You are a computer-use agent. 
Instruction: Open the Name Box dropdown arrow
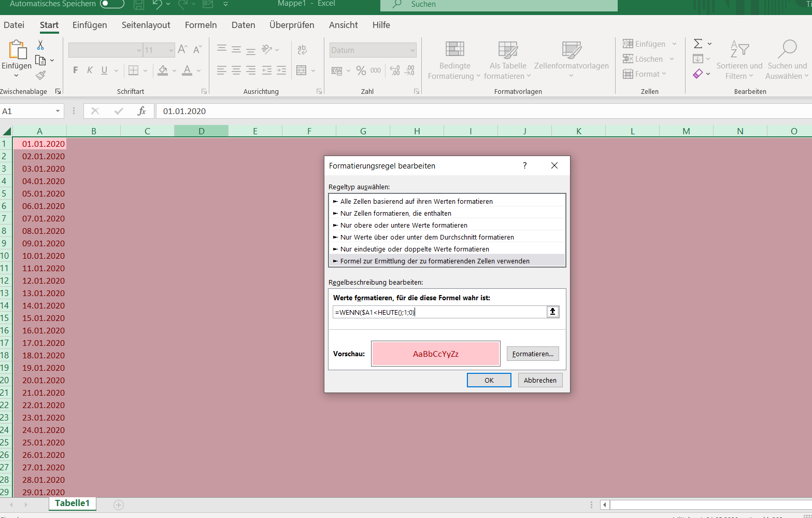58,111
